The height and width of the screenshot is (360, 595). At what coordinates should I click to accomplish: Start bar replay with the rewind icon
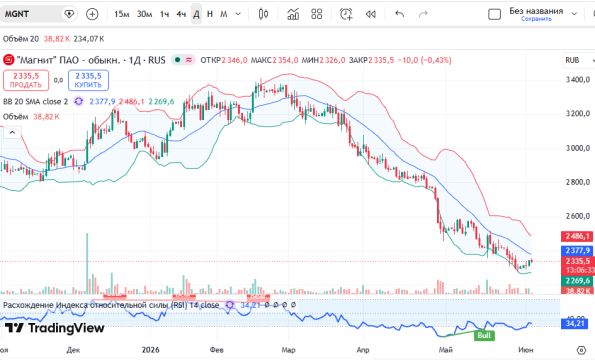click(x=370, y=14)
